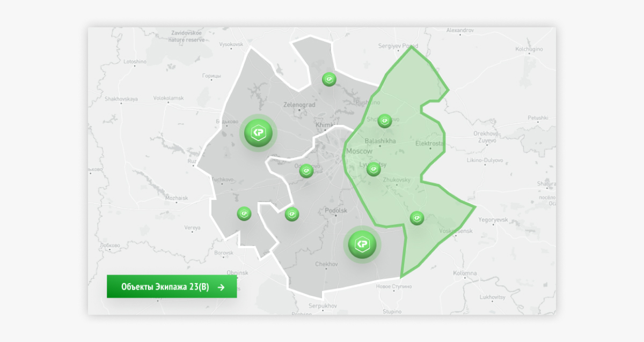Select the Balashikha label in green zone
644x342 pixels.
tap(380, 141)
